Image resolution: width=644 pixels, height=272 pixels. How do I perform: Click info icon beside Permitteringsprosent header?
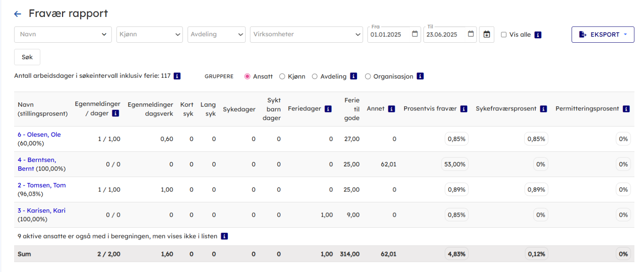coord(626,109)
